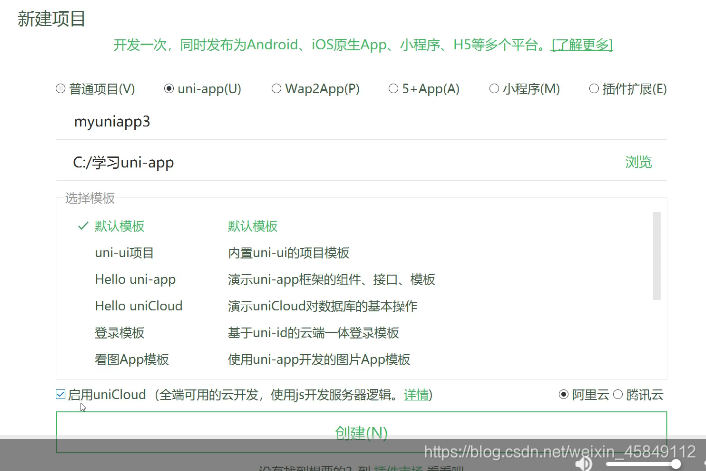
Task: Click the video volume speaker icon
Action: [x=584, y=463]
